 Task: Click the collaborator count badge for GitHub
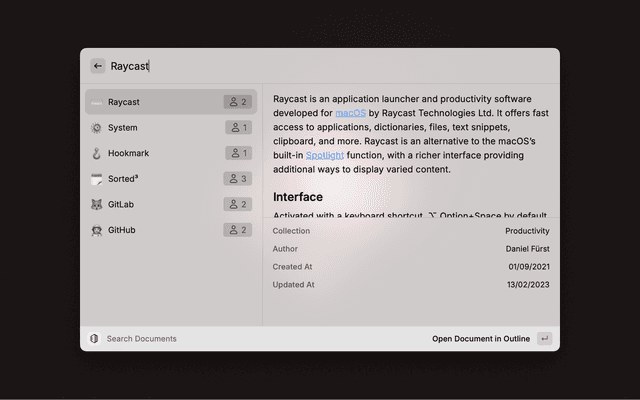point(237,230)
